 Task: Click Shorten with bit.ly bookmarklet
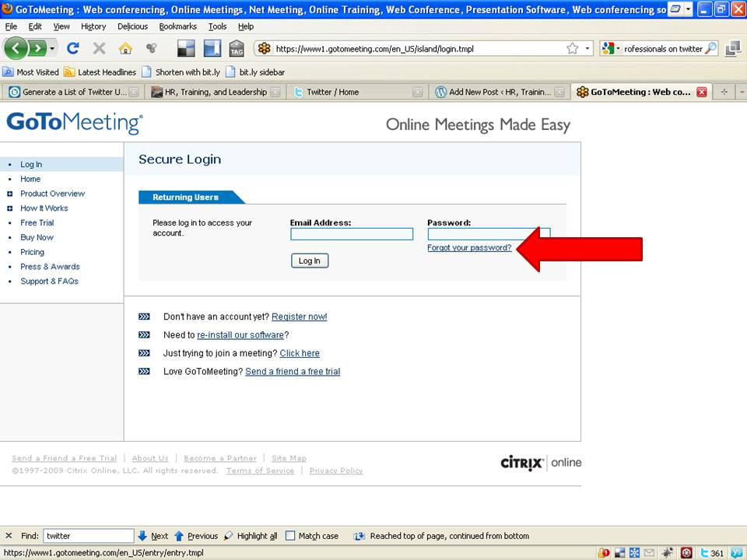181,72
